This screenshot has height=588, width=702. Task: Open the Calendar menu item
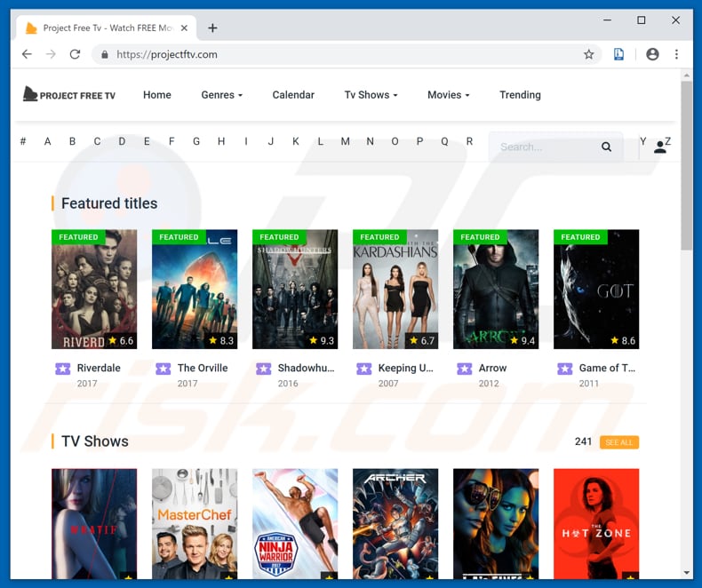(x=293, y=95)
